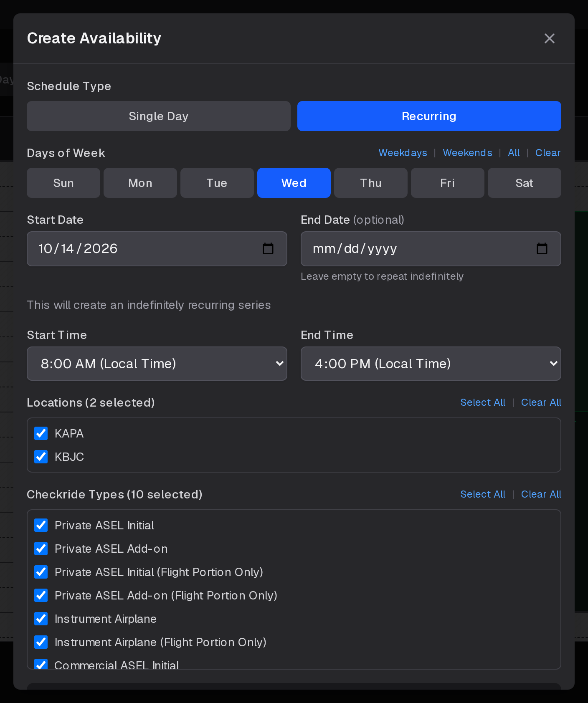This screenshot has height=703, width=588.
Task: Select All checkride types link
Action: click(483, 494)
